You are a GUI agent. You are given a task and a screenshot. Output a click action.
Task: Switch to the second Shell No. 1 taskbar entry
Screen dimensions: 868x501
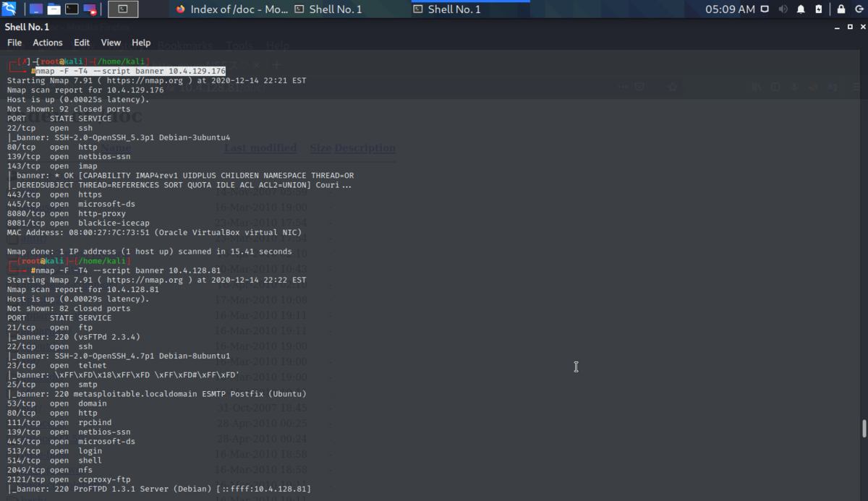click(x=469, y=9)
